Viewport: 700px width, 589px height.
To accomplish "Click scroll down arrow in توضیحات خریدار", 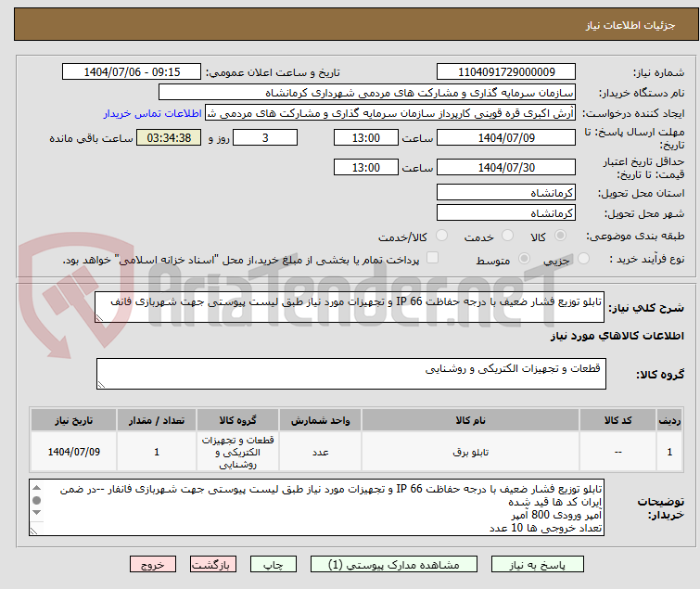I will point(37,512).
